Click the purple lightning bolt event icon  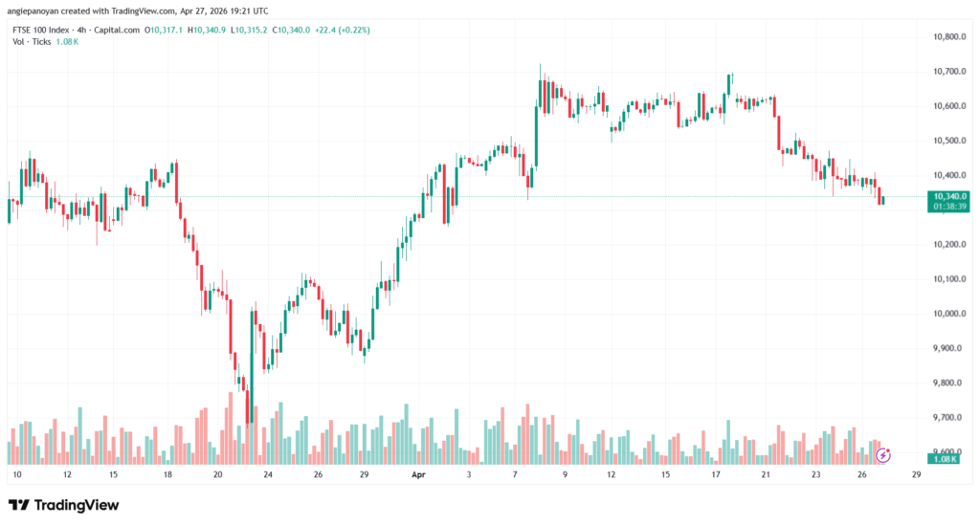coord(885,454)
